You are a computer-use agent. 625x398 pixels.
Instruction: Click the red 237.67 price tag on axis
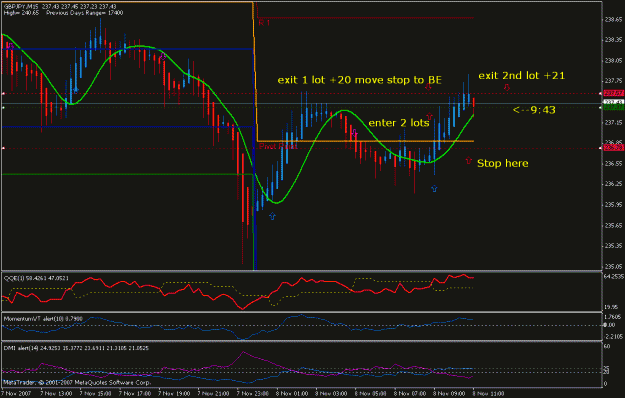click(x=614, y=93)
